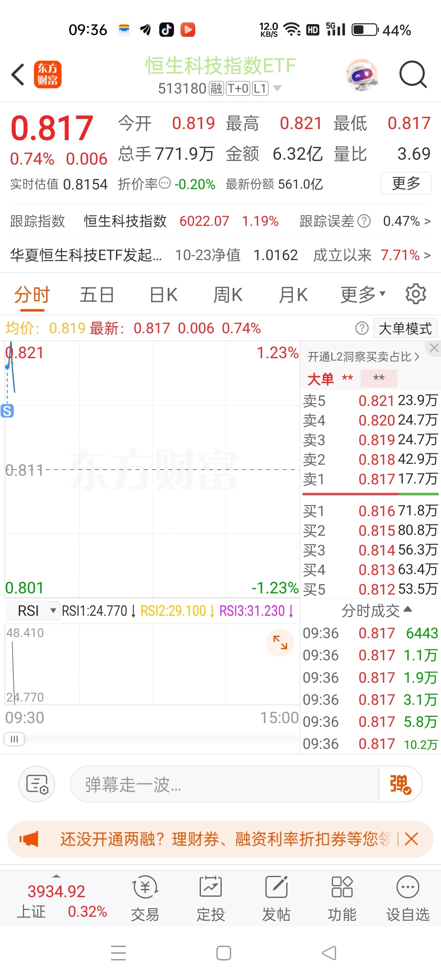Tap the 买5 0.812 order row

pos(370,589)
